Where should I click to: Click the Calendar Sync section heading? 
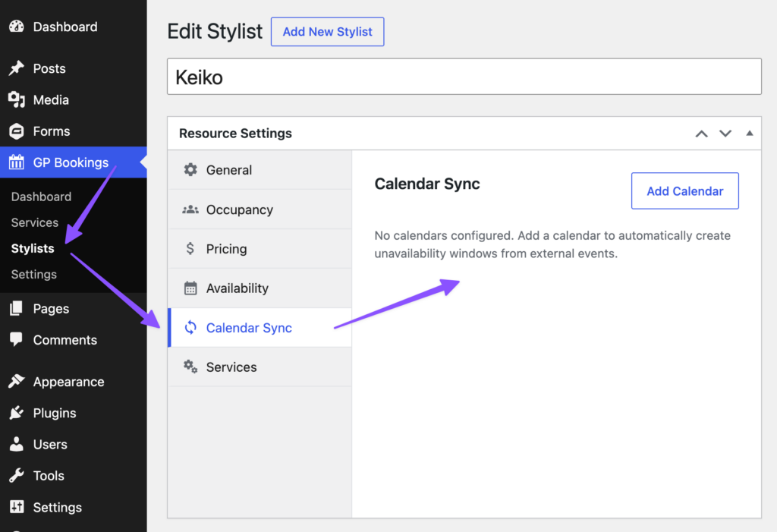(427, 184)
